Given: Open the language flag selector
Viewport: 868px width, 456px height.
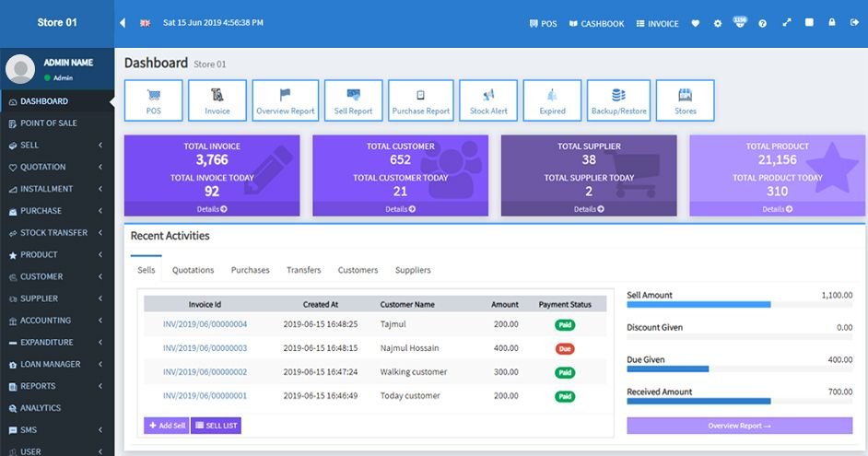Looking at the screenshot, I should (x=145, y=23).
